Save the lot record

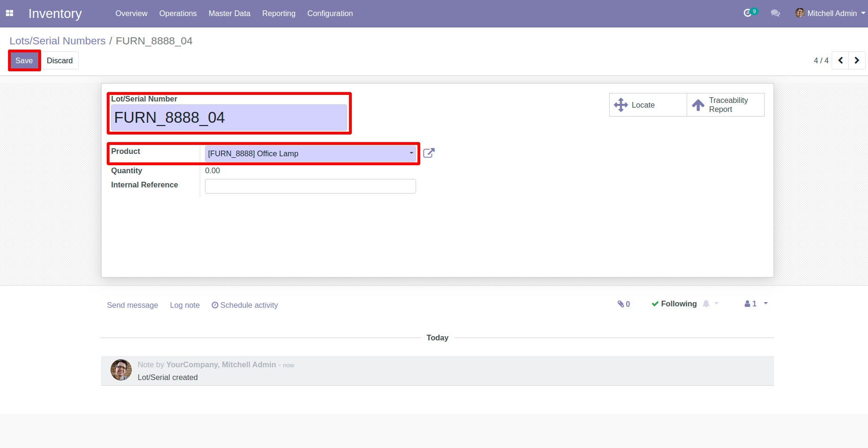coord(24,60)
